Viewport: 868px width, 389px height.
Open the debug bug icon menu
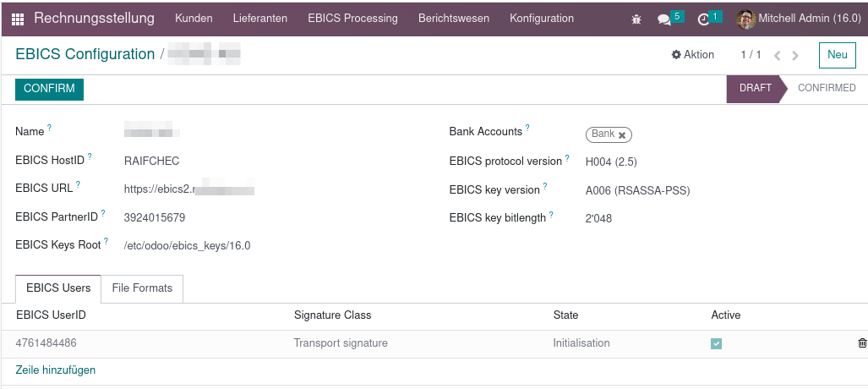coord(636,19)
